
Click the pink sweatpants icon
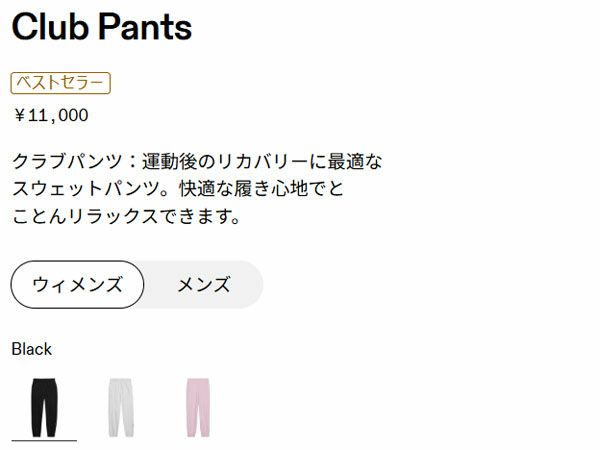[198, 405]
